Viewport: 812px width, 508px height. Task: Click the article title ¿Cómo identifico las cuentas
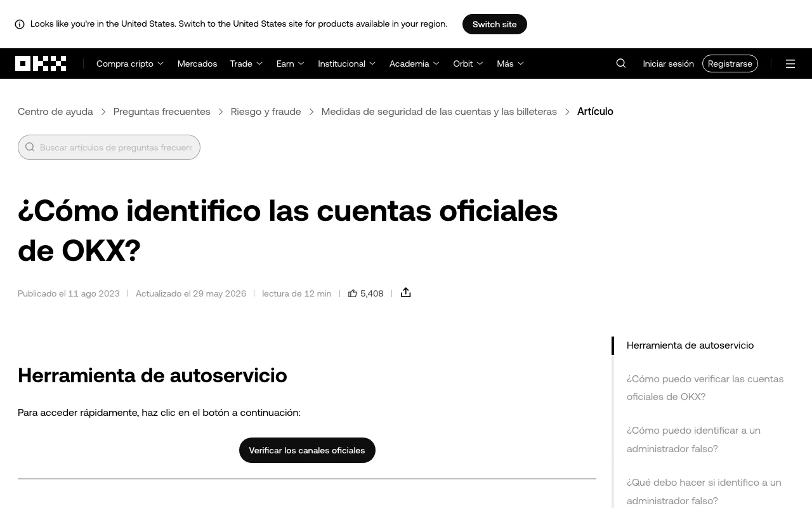point(288,231)
